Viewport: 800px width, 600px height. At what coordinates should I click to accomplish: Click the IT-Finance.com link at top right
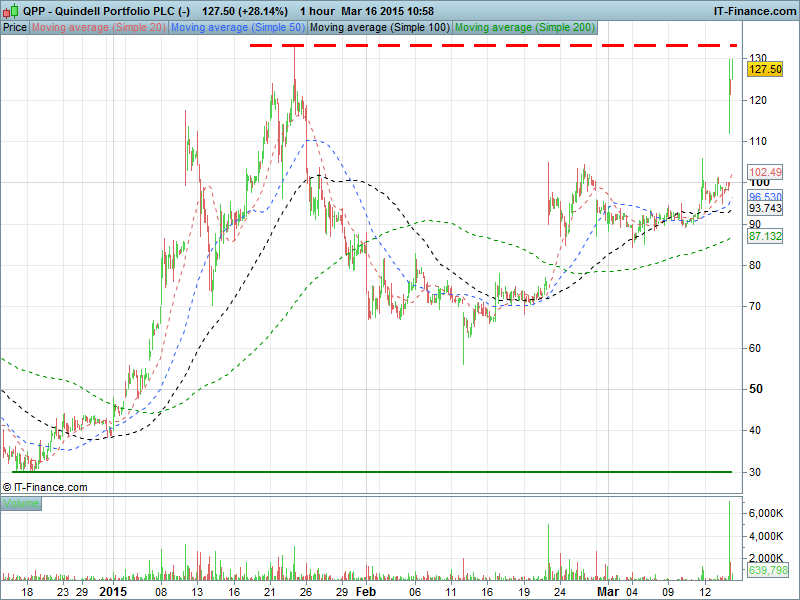pos(754,10)
